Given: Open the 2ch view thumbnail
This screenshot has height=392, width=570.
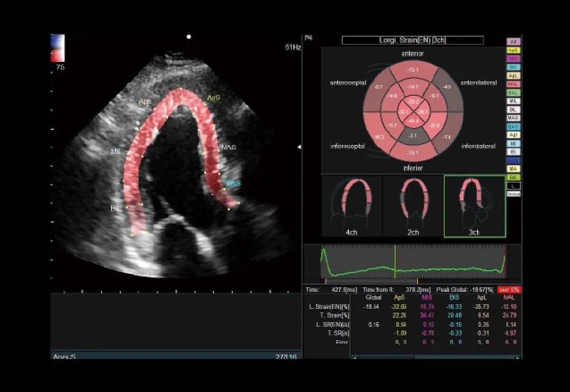Looking at the screenshot, I should tap(413, 206).
